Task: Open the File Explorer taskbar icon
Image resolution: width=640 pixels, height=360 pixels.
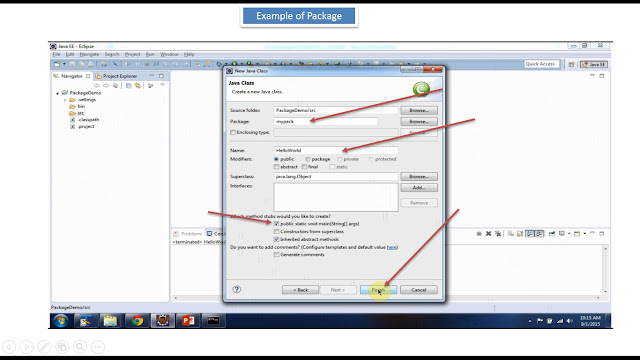Action: 110,321
